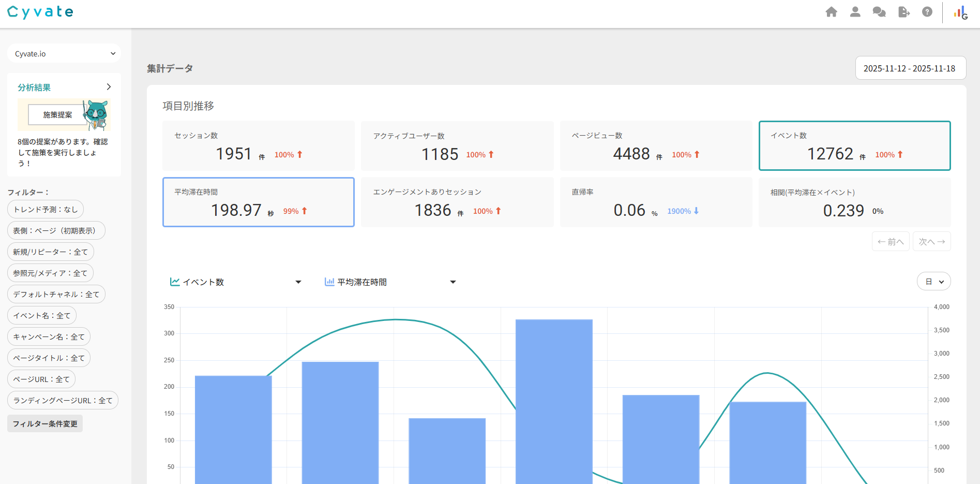Viewport: 980px width, 484px height.
Task: Click the mascot 施策提案 banner
Action: coord(64,114)
